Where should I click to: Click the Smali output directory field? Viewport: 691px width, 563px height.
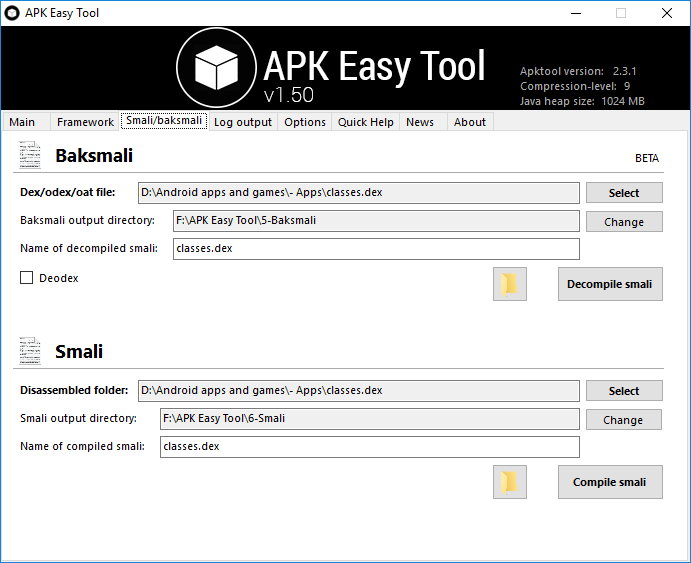point(370,419)
